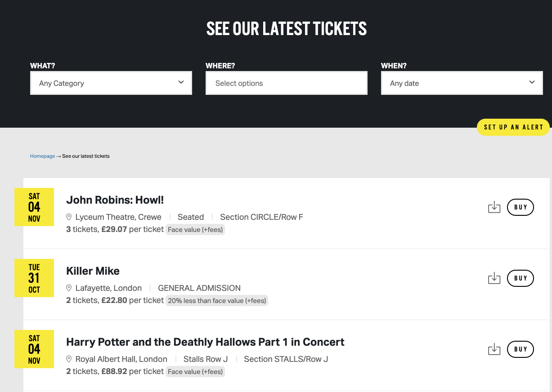
Task: Open the John Robins: Howl! event title
Action: point(115,200)
